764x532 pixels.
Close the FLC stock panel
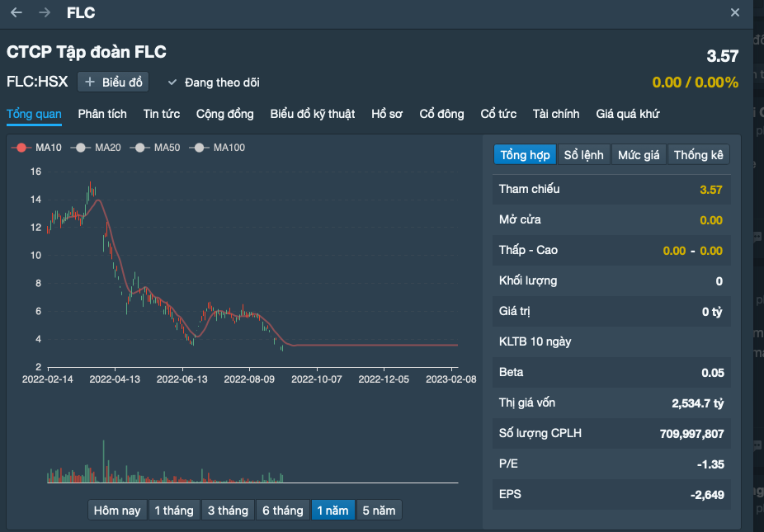pos(735,12)
